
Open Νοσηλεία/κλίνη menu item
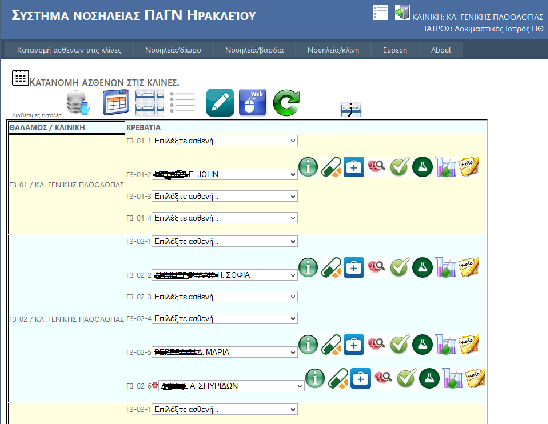tap(333, 50)
